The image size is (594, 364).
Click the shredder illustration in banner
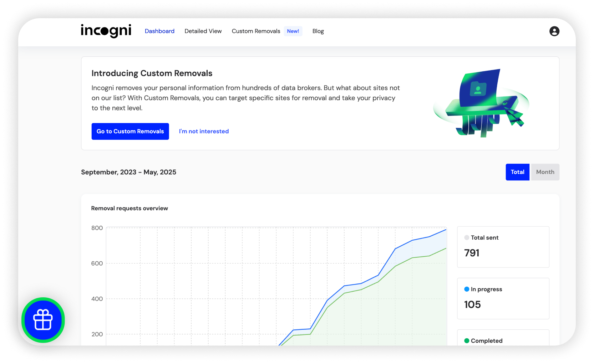coord(481,103)
